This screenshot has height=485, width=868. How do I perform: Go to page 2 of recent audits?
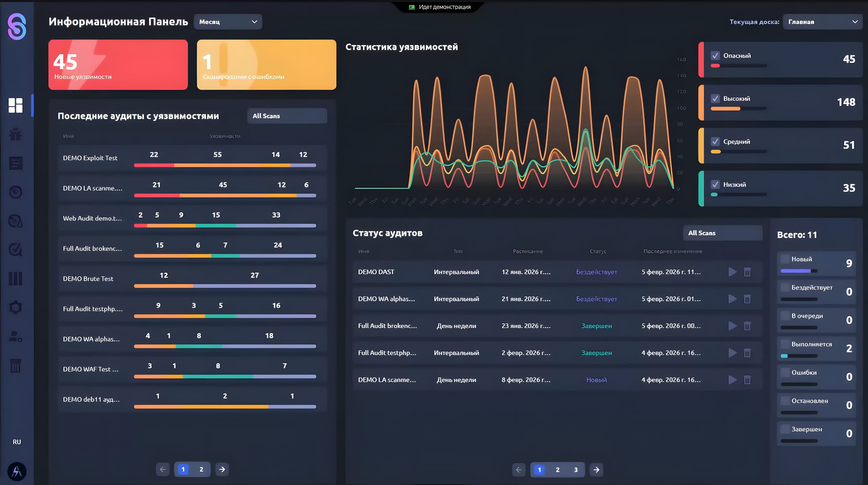(201, 469)
